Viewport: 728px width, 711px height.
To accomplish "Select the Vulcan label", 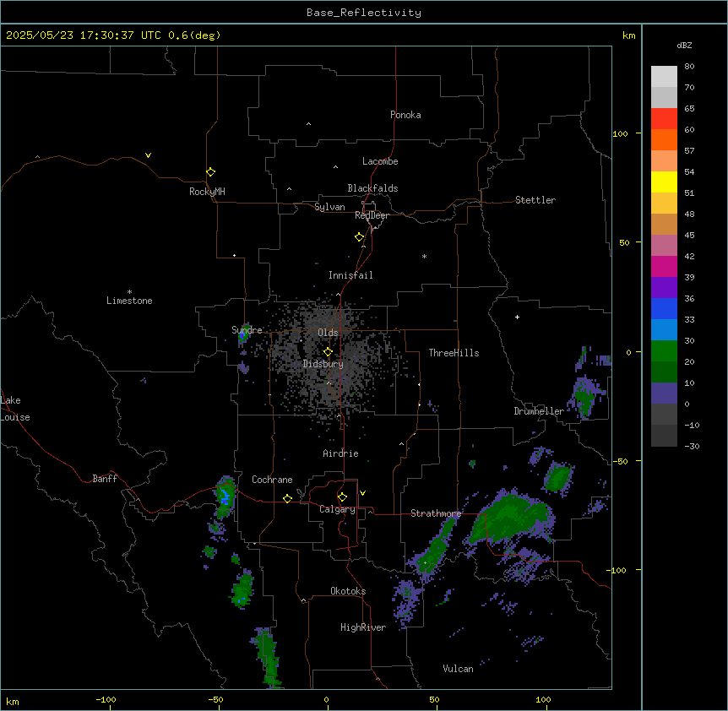I will 459,669.
